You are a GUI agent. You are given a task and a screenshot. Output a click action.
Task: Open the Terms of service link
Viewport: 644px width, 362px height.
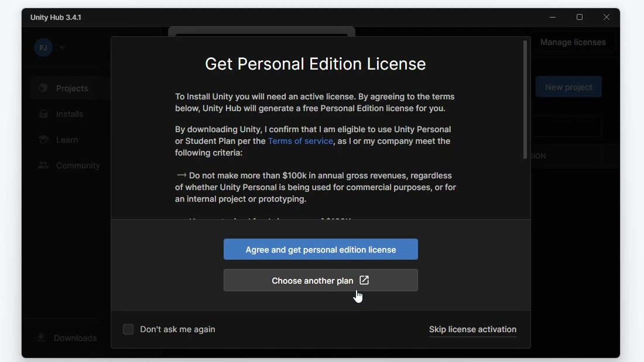[x=300, y=141]
